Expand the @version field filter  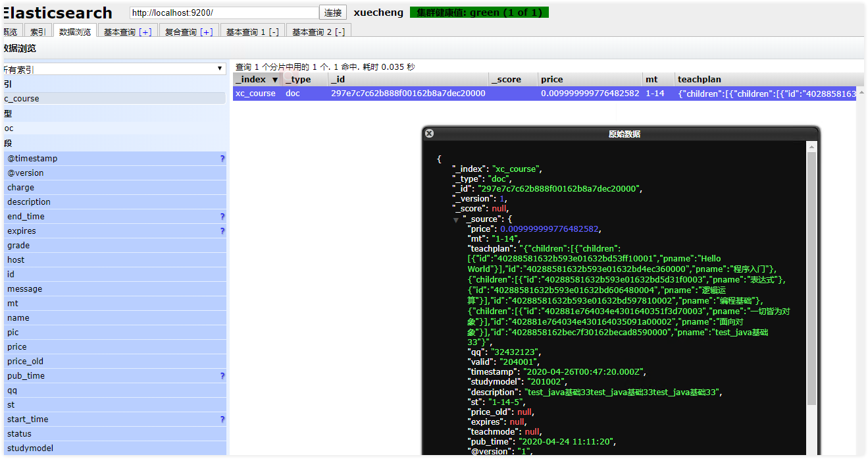click(113, 173)
